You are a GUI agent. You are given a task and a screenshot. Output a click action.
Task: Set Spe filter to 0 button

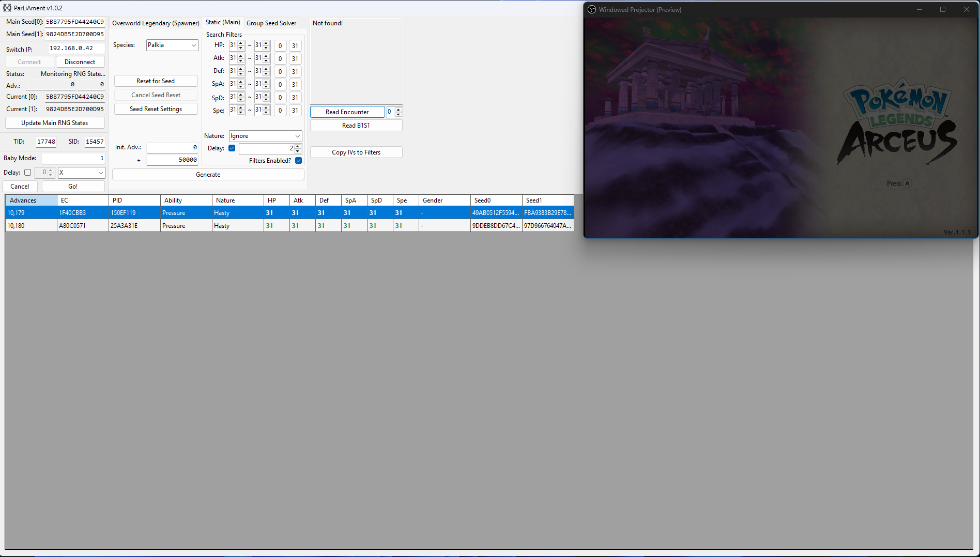[x=280, y=111]
